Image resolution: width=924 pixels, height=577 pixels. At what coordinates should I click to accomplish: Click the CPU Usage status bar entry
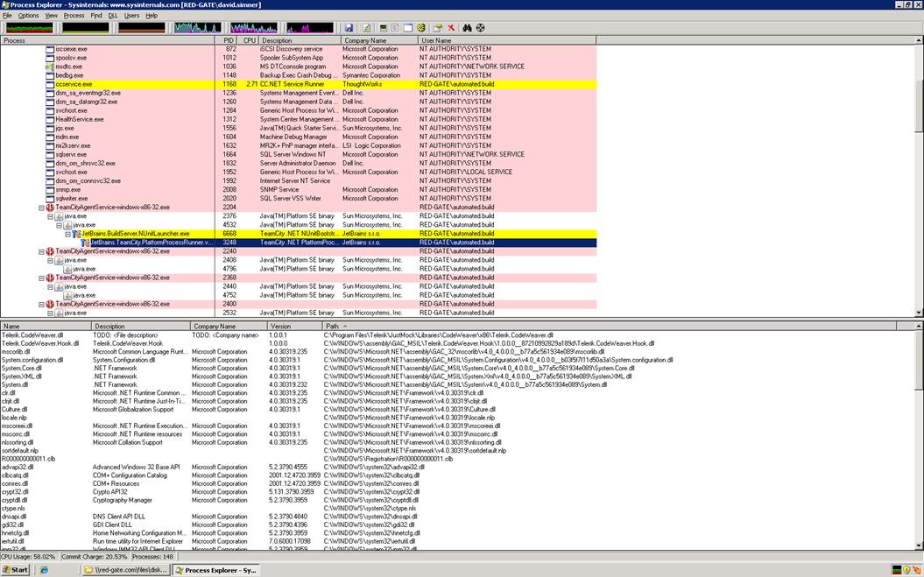(x=28, y=556)
